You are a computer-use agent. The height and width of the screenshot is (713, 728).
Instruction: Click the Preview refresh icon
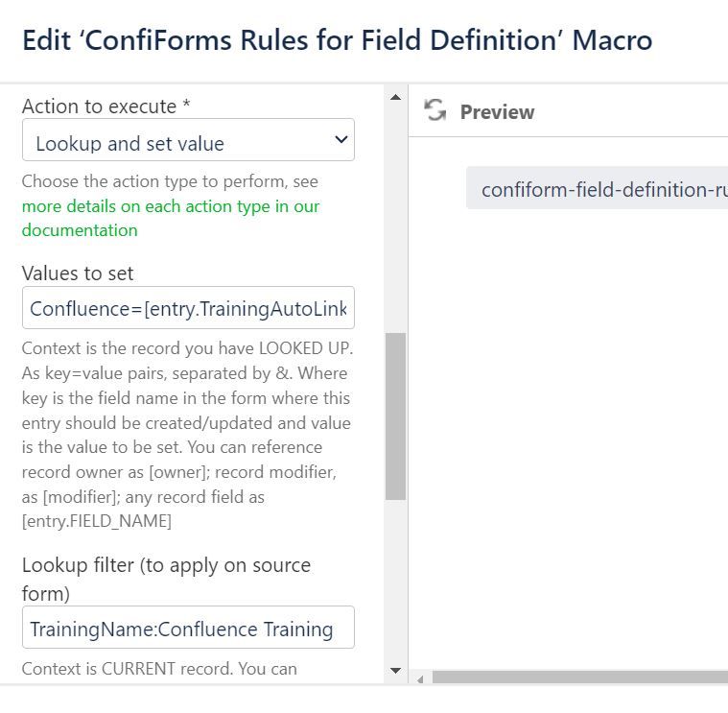[435, 111]
